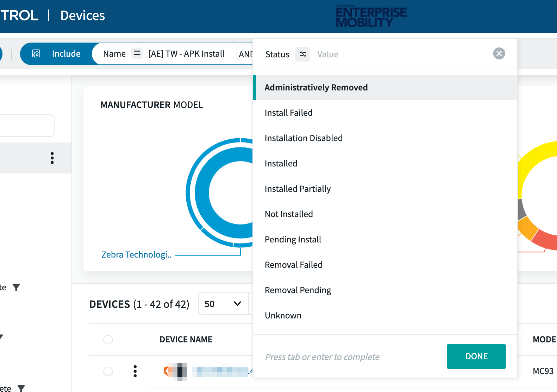Choose Administratively Removed from status list
This screenshot has height=392, width=557.
[x=316, y=88]
